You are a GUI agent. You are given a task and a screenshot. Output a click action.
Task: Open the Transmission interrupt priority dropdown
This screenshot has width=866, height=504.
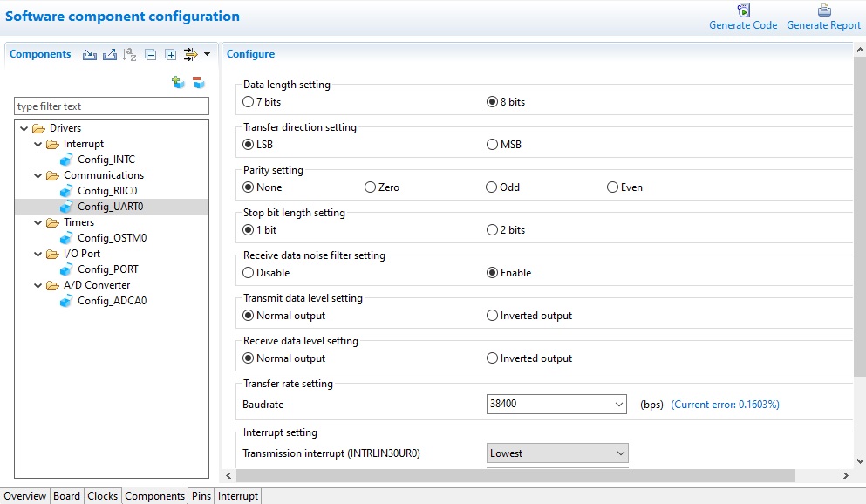point(620,453)
